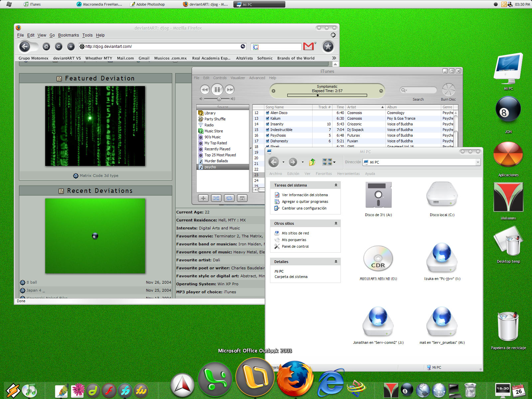Uncheck the Kalium song checkbox

point(267,118)
